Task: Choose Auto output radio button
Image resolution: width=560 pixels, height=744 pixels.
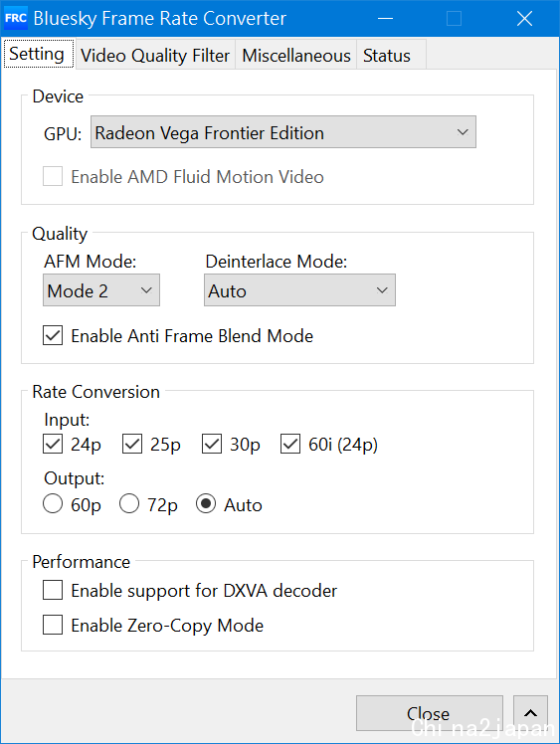Action: [x=206, y=504]
